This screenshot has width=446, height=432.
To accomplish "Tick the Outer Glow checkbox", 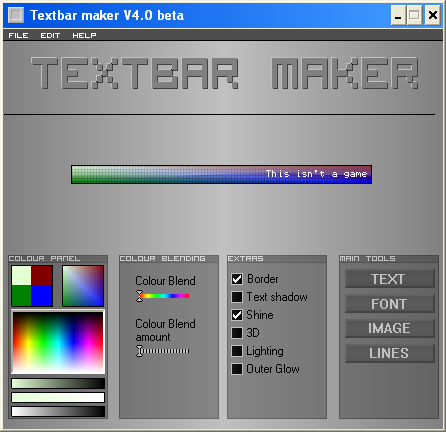I will coord(237,369).
